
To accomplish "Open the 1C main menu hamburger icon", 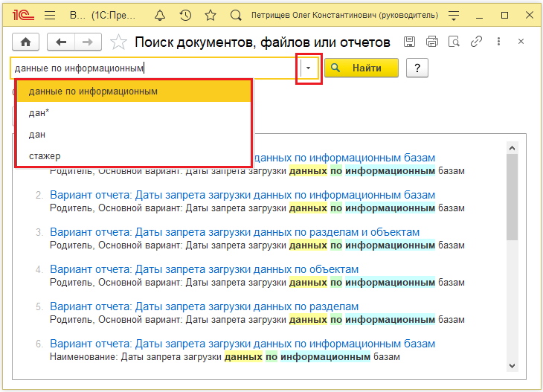I will [x=50, y=15].
